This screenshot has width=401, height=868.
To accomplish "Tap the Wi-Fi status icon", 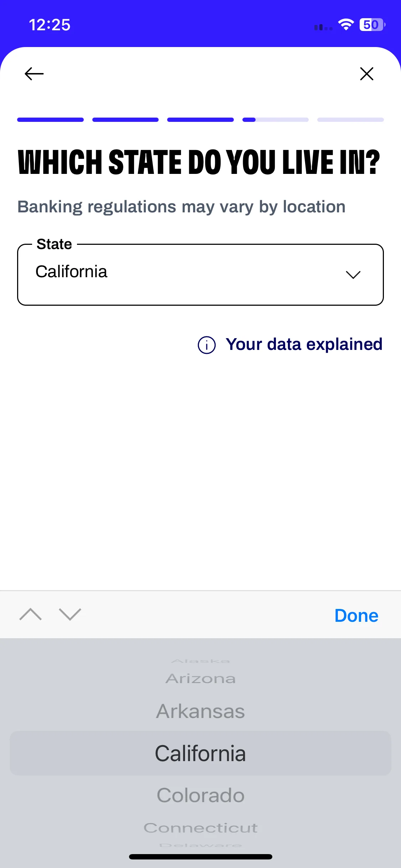I will coord(346,25).
